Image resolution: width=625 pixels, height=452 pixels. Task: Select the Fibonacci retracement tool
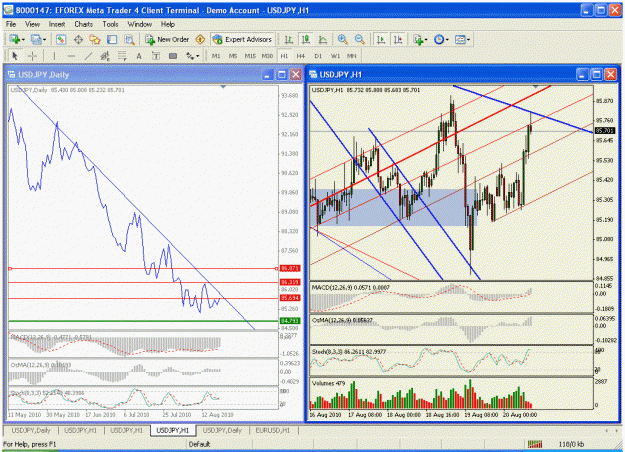122,56
